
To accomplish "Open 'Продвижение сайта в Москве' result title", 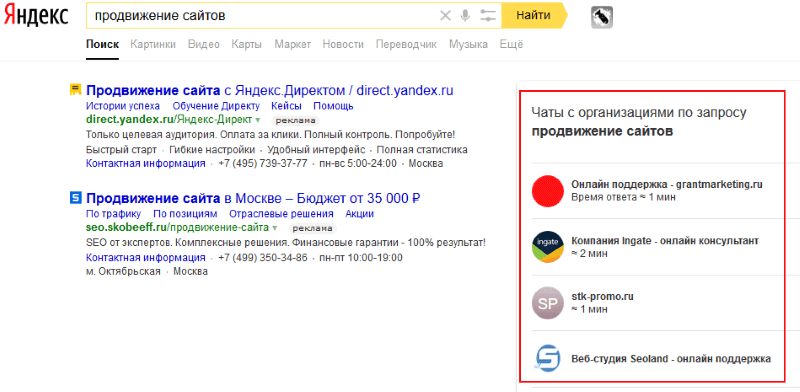I will (253, 198).
